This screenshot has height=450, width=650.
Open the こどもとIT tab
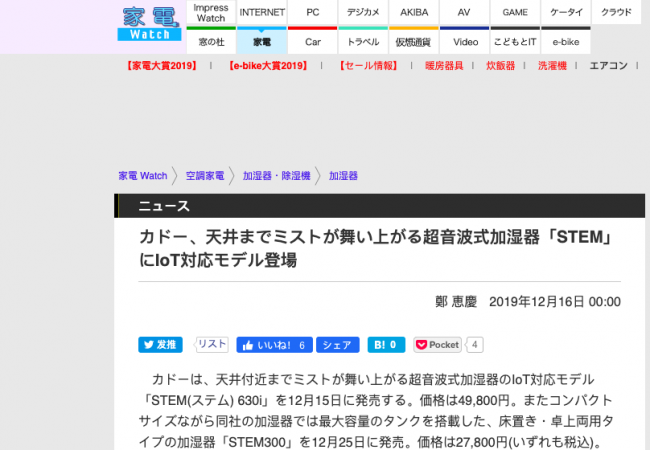[515, 41]
